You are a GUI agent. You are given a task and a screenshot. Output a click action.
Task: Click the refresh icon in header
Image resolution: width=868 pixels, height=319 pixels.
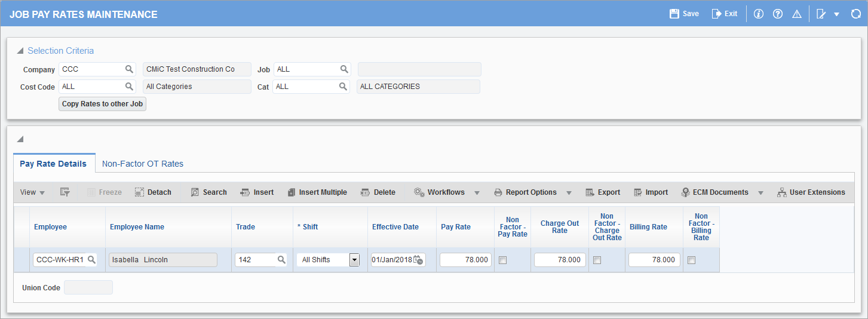[855, 14]
